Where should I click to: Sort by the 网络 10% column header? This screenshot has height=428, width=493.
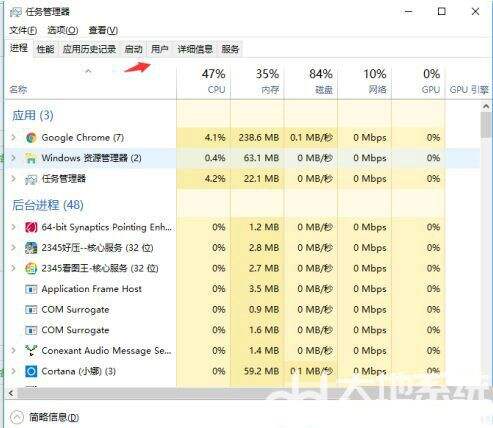point(365,83)
